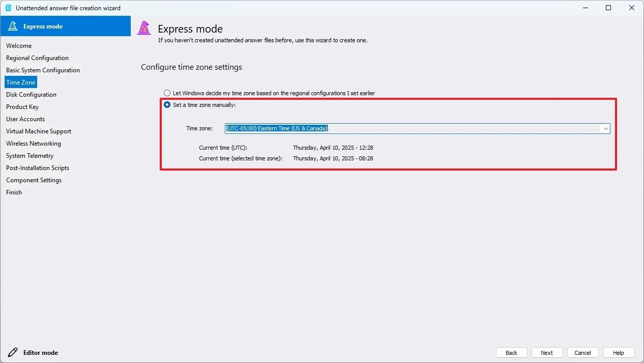Screen dimensions: 644x363
Task: Switch to the Finish section
Action: (x=14, y=192)
